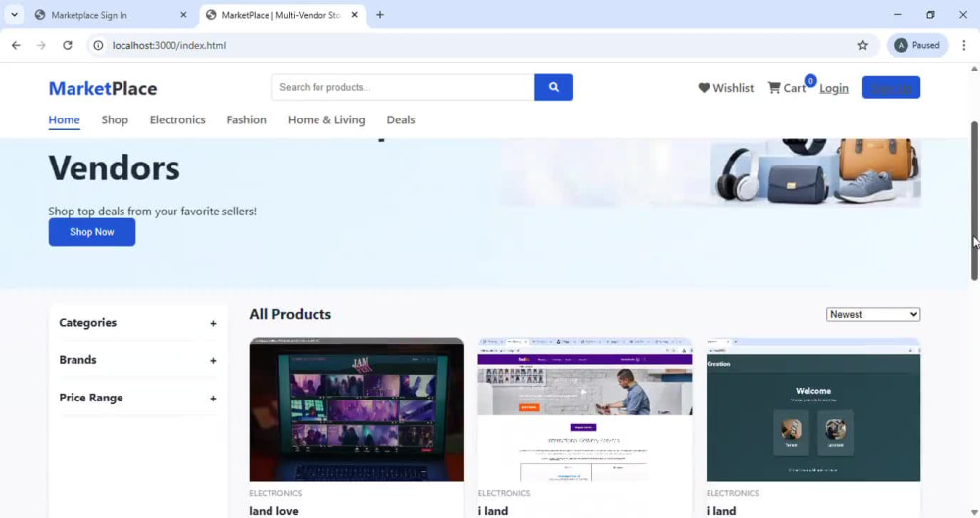Open the Electronics nav item
The image size is (980, 518).
[177, 120]
